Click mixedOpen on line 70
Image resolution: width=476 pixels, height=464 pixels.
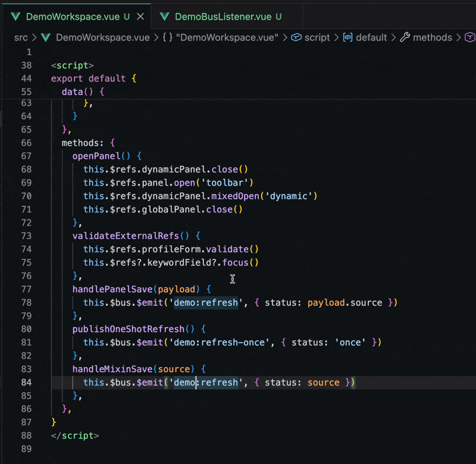[x=235, y=196]
